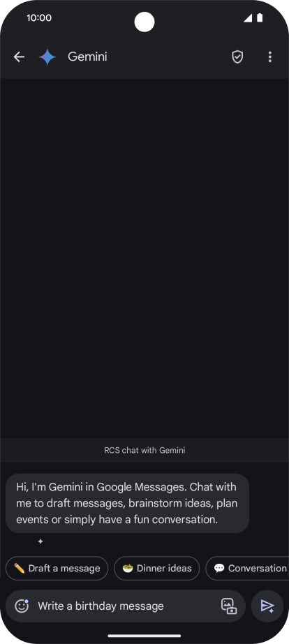Tap the small sparkle below Gemini's message
This screenshot has width=289, height=644.
[40, 541]
